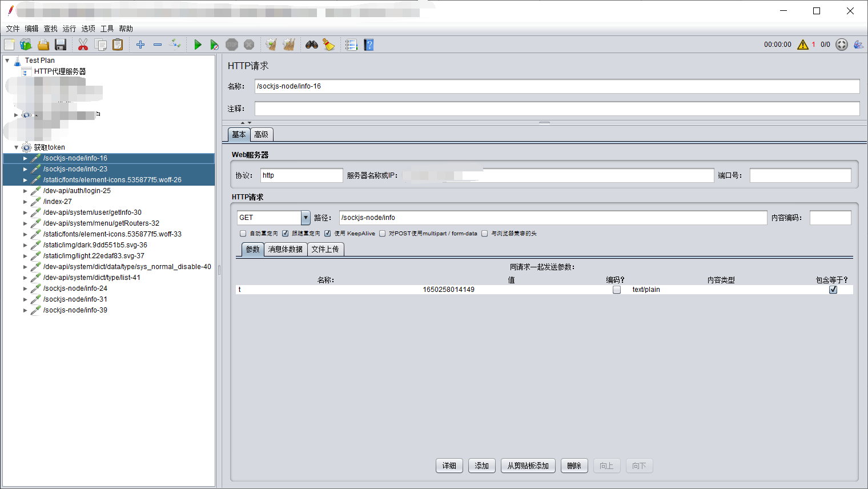
Task: Open the 选项 menu
Action: [88, 29]
